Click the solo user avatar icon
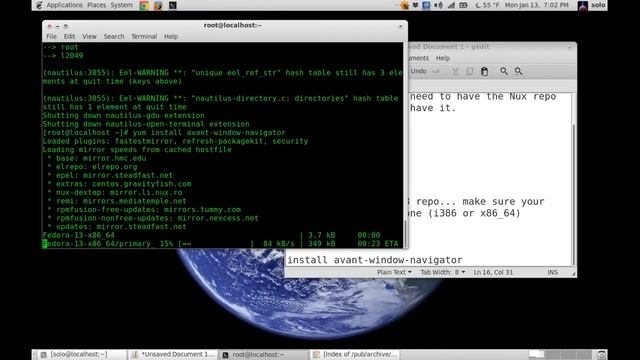Viewport: 640px width, 360px height. pos(583,5)
